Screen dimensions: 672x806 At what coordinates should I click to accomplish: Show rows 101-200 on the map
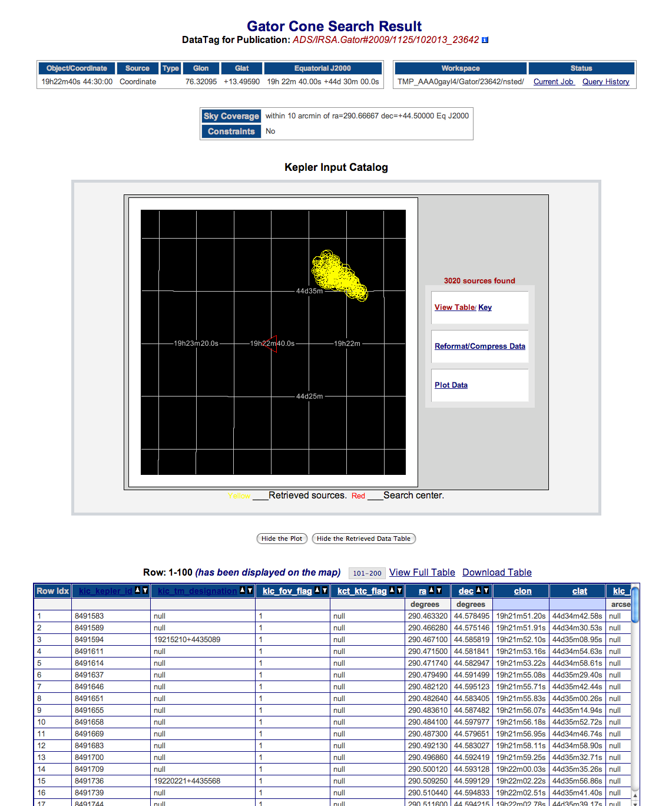coord(367,573)
